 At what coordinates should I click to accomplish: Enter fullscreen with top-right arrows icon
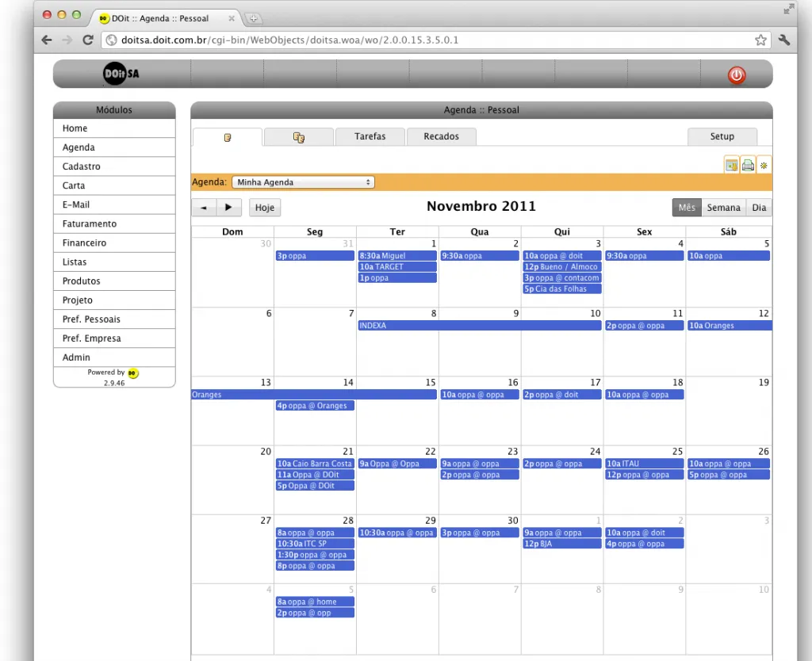coord(788,9)
